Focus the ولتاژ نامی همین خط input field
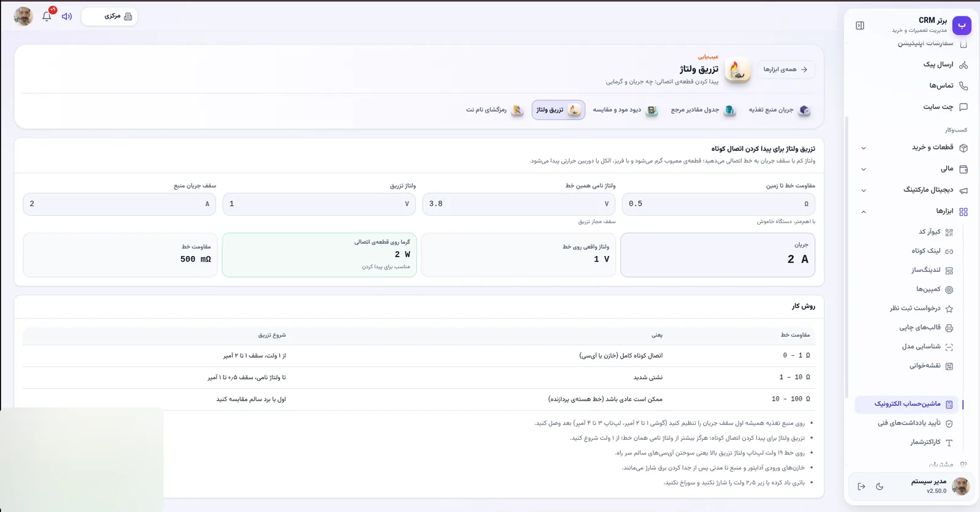The image size is (980, 512). click(x=519, y=205)
